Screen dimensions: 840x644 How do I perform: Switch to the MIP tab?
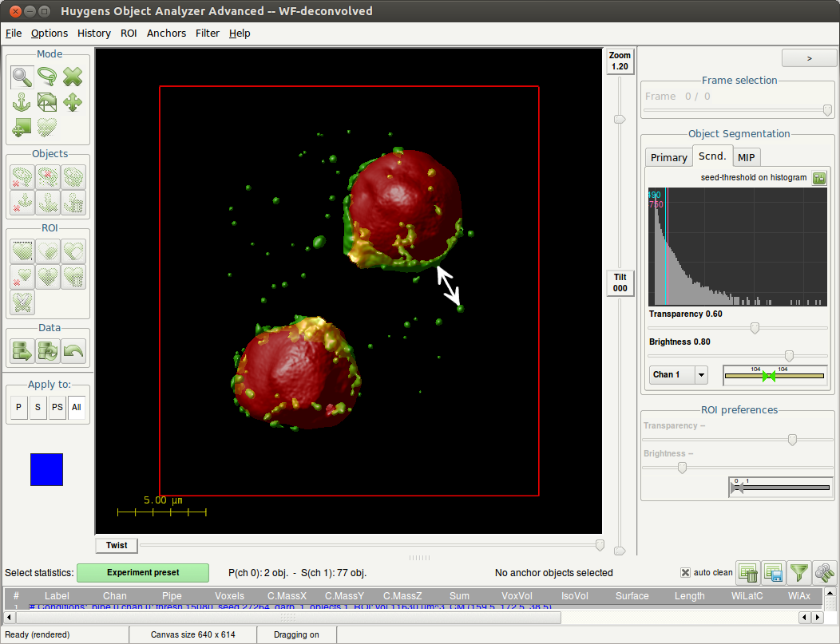tap(747, 157)
